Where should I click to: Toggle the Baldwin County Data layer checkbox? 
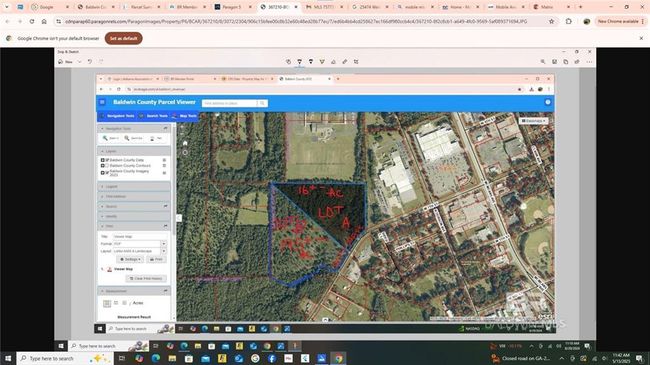107,160
